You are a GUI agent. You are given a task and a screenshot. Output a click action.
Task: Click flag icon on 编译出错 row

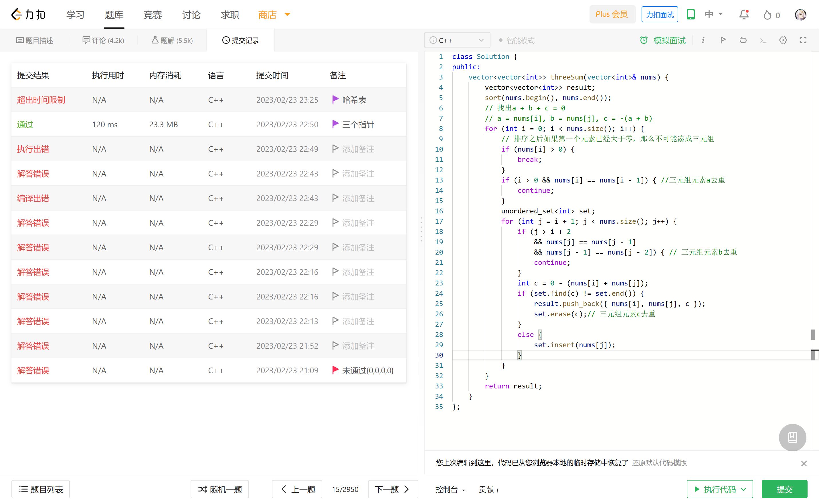click(335, 198)
